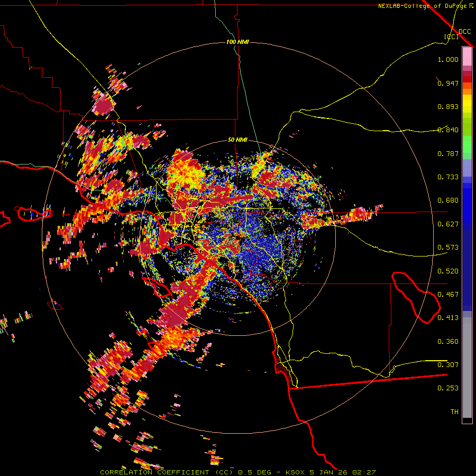The height and width of the screenshot is (476, 476).
Task: Select the 1.000 value on the color scale
Action: pos(448,59)
